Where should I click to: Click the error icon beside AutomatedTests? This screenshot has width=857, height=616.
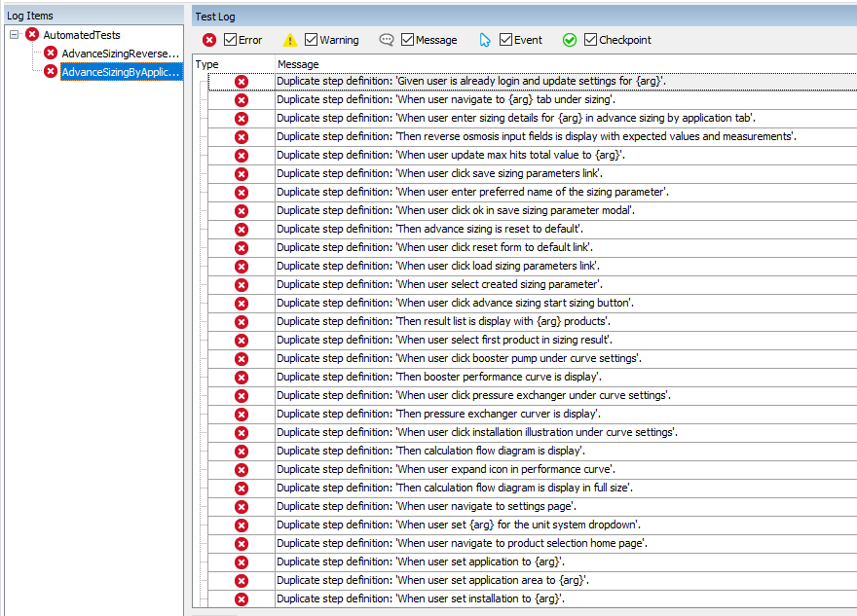click(x=32, y=35)
